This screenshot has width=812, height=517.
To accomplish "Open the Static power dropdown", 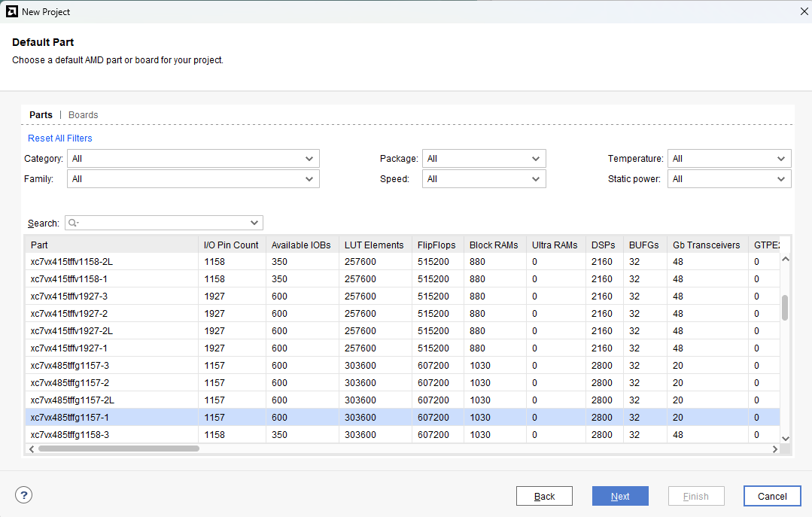I will pyautogui.click(x=728, y=179).
